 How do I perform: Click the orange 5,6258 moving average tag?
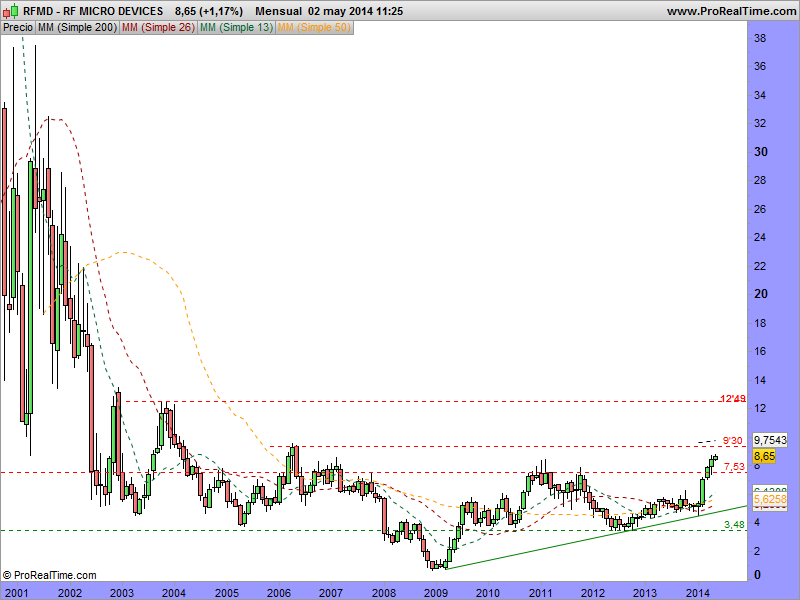pyautogui.click(x=770, y=498)
